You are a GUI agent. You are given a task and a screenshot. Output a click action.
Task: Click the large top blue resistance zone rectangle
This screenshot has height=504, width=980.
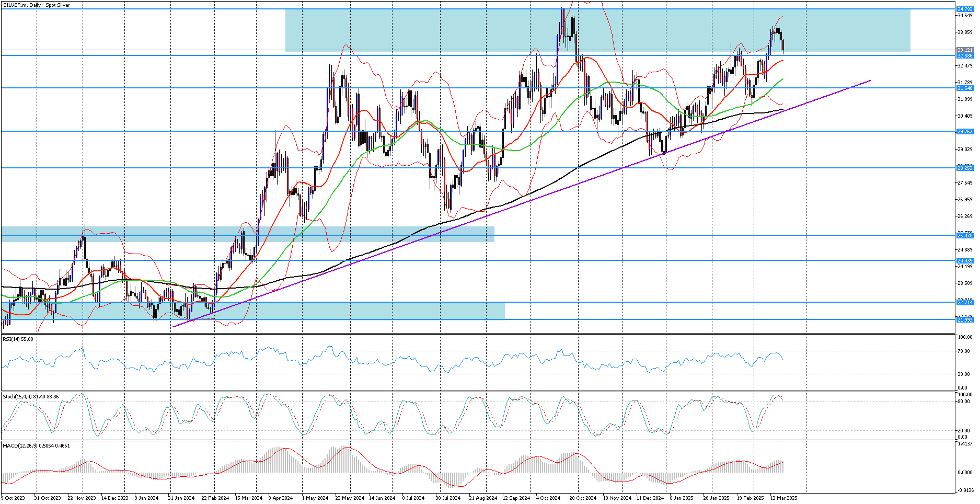coord(598,30)
